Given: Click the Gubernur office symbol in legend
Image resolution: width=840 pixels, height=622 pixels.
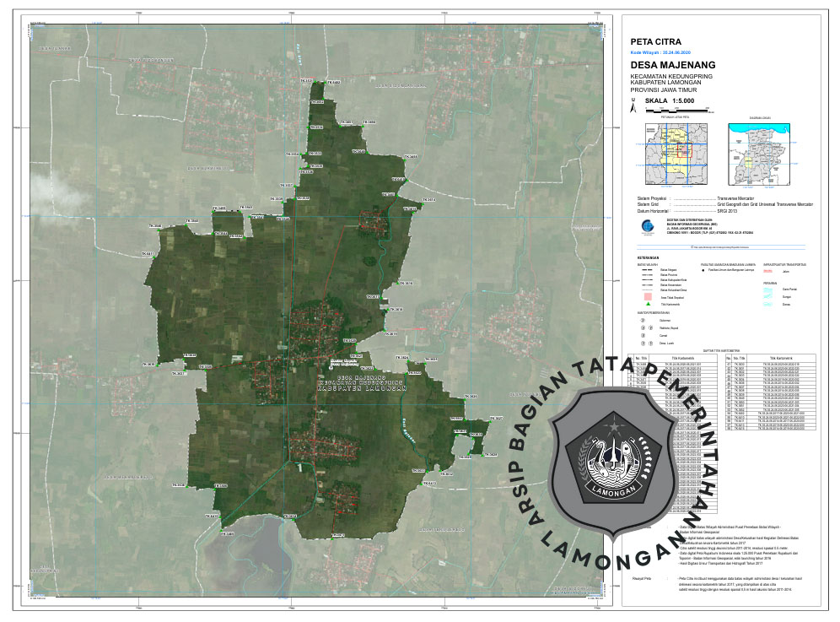Looking at the screenshot, I should tap(643, 321).
